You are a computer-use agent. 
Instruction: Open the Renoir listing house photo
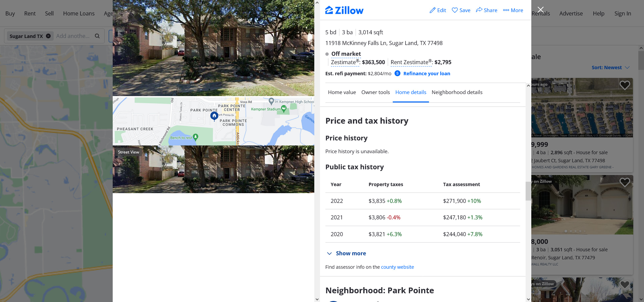(x=582, y=205)
